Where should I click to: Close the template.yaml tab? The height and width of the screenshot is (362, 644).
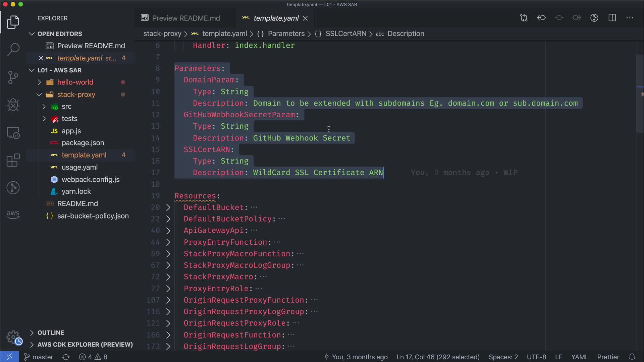(x=305, y=18)
